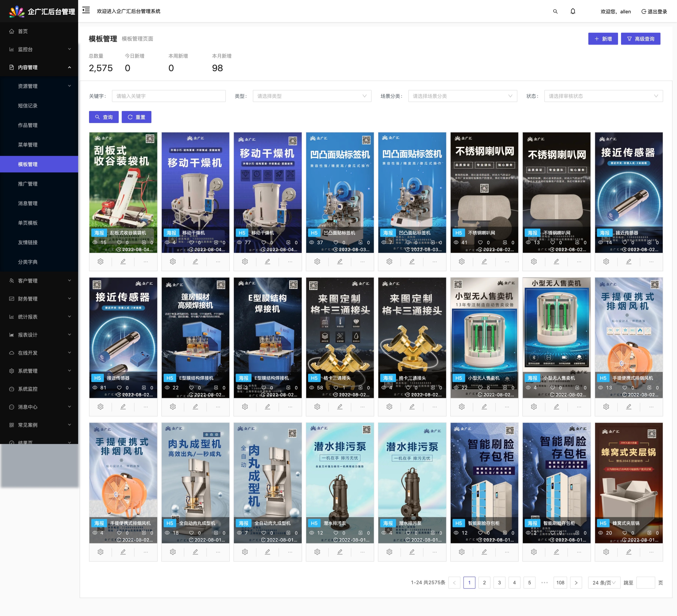Viewport: 677px width, 616px height.
Task: Click the 查询 search button
Action: tap(104, 117)
